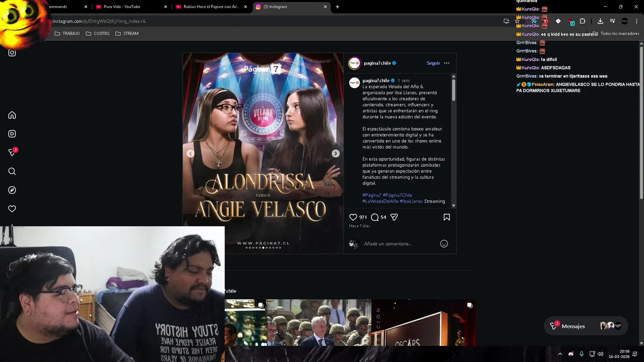Click caption scrollbar thumb
This screenshot has width=644, height=362.
click(453, 89)
